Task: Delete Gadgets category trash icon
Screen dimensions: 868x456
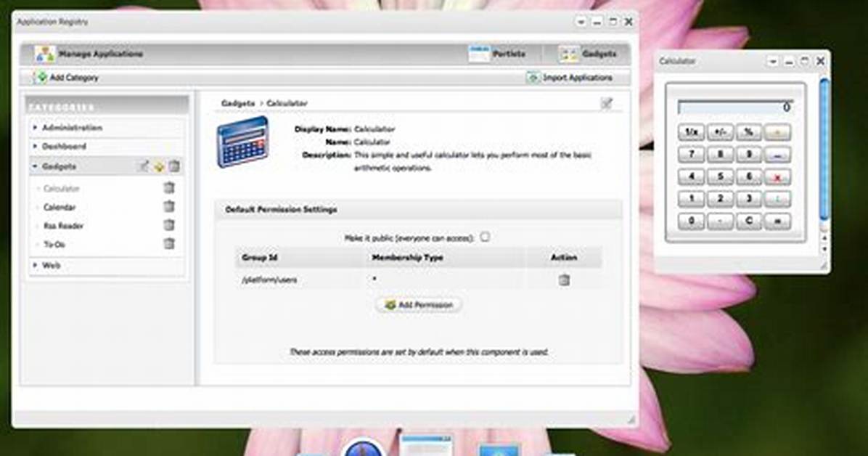Action: [x=174, y=166]
